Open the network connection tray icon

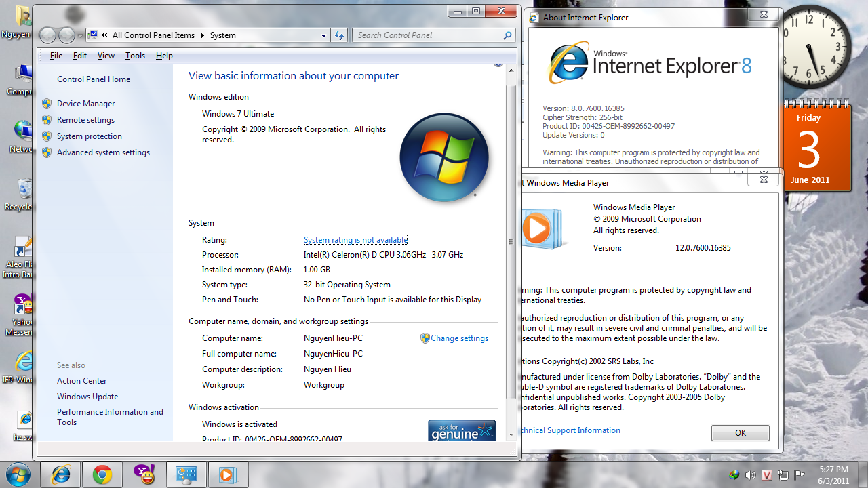pos(783,475)
